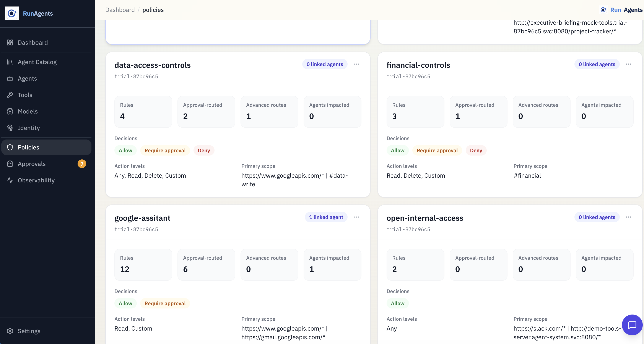Select Policies in the sidebar

coord(28,147)
